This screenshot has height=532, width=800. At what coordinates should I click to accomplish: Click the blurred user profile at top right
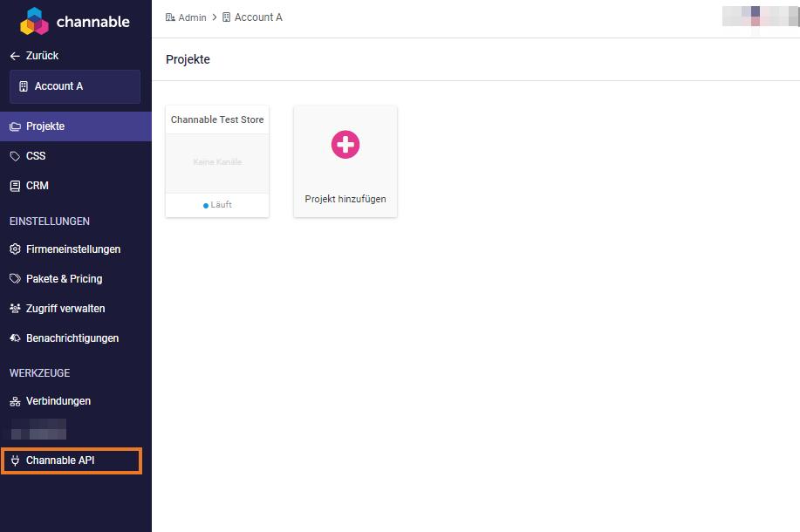[761, 16]
